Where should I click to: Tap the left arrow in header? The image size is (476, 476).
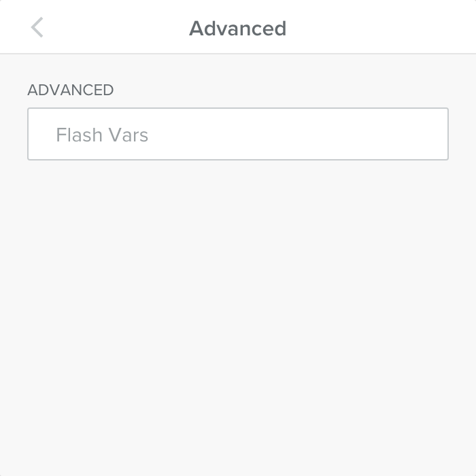[37, 28]
